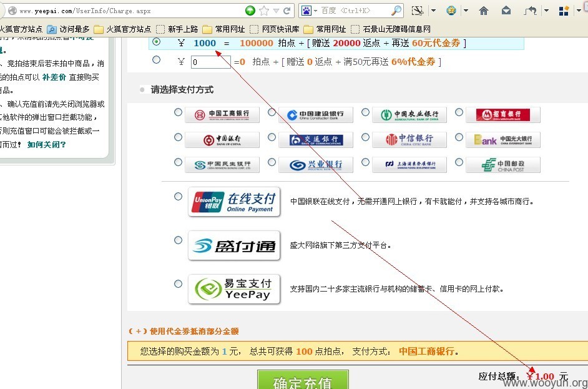Click the 中国银行 logo button
The image size is (588, 389).
point(222,140)
